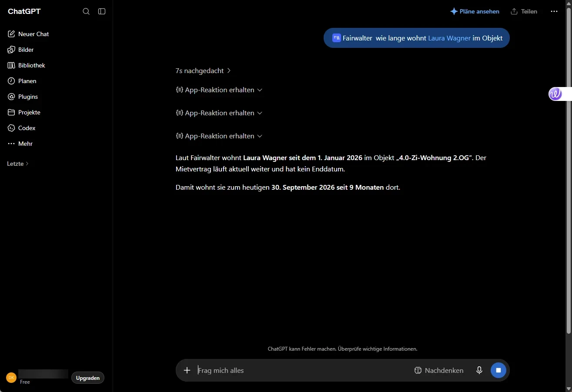
Task: Click the Laura Wagner mention in the prompt
Action: 449,38
